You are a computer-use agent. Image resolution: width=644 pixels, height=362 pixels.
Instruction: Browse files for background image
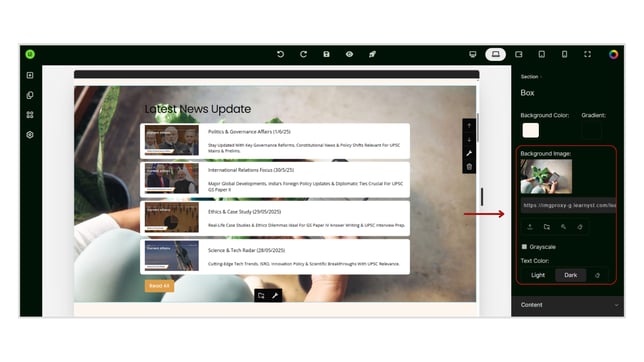547,227
